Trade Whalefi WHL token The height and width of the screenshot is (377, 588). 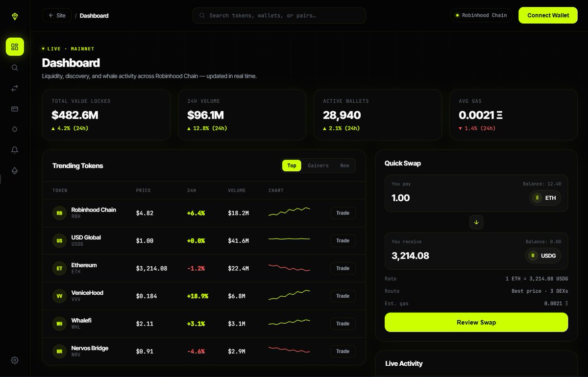point(343,324)
